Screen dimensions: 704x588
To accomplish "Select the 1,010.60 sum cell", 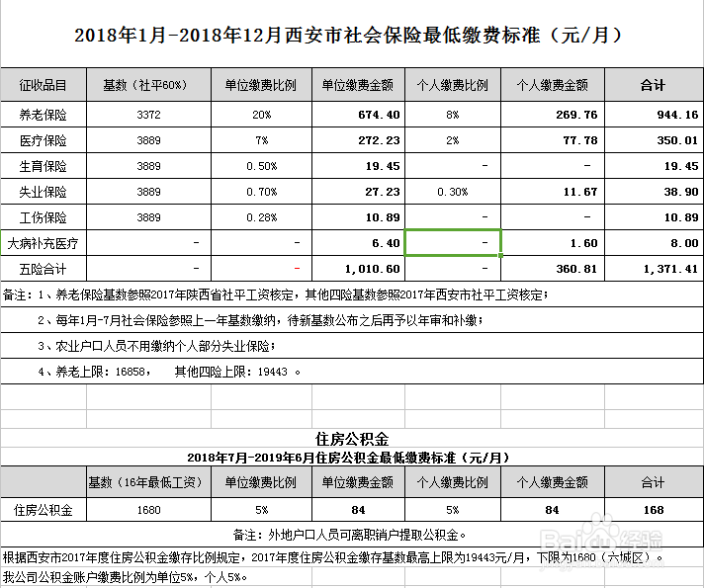I will coord(358,269).
